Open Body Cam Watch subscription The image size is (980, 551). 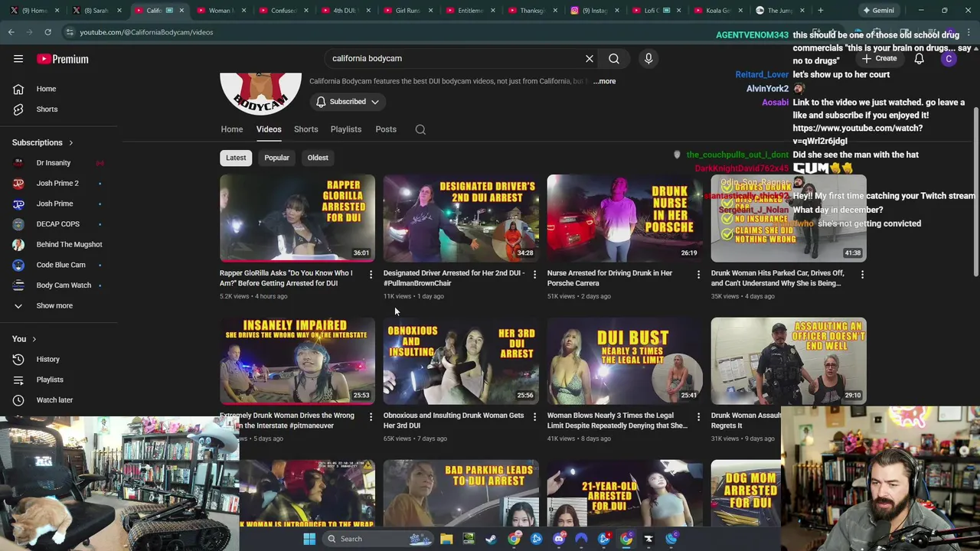[64, 285]
